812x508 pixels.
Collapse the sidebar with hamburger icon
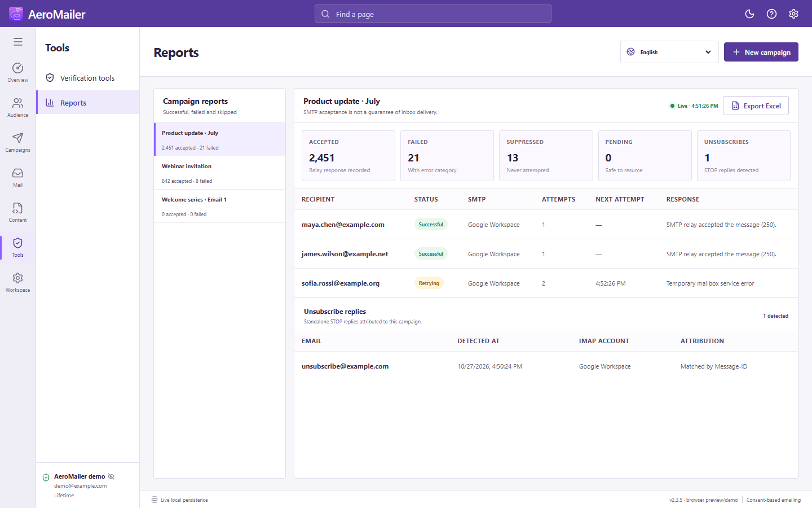(x=18, y=42)
